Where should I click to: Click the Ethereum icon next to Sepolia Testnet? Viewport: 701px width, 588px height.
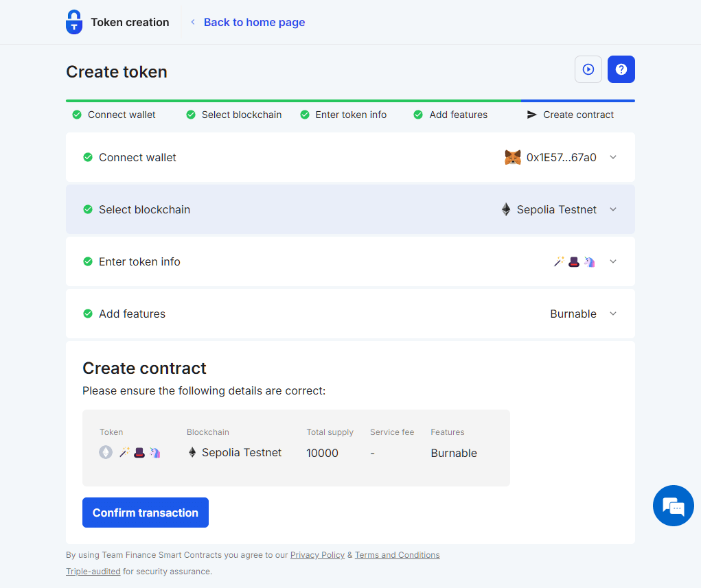point(506,209)
